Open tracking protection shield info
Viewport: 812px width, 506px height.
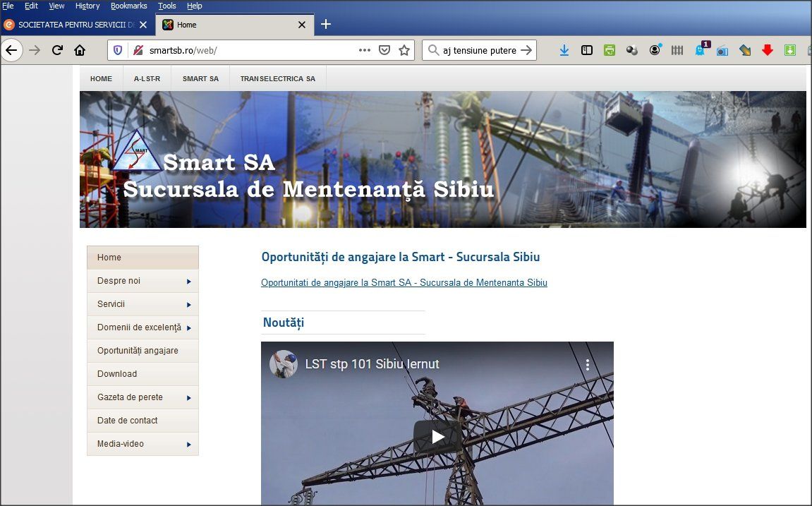coord(118,50)
